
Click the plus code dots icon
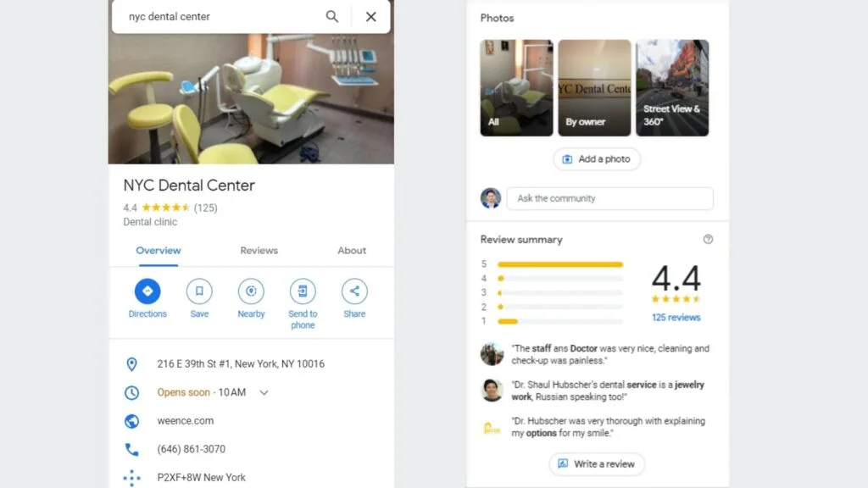tap(131, 478)
